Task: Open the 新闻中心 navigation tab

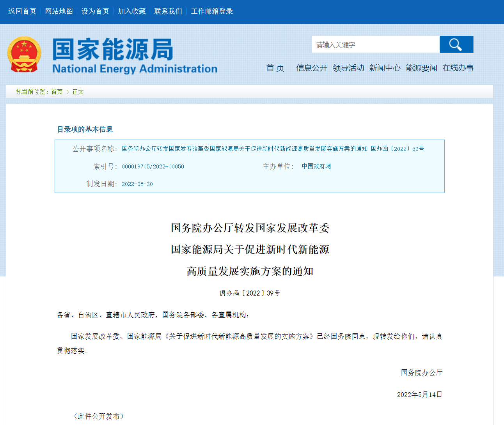Action: [385, 68]
